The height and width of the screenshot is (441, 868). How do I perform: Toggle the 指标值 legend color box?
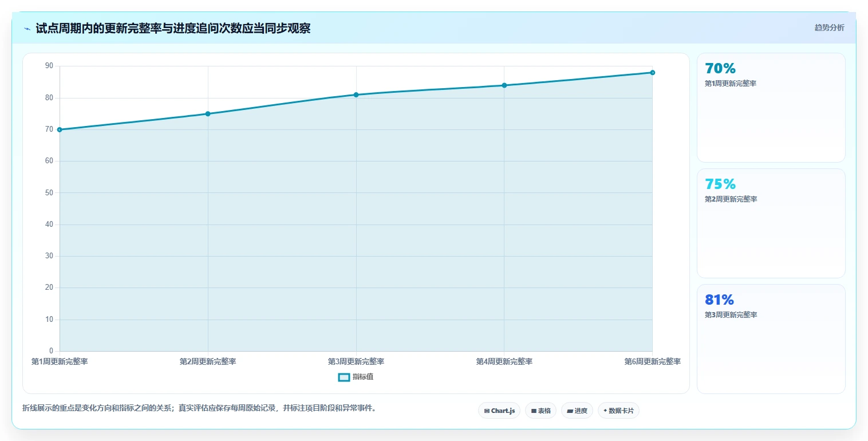pos(344,377)
